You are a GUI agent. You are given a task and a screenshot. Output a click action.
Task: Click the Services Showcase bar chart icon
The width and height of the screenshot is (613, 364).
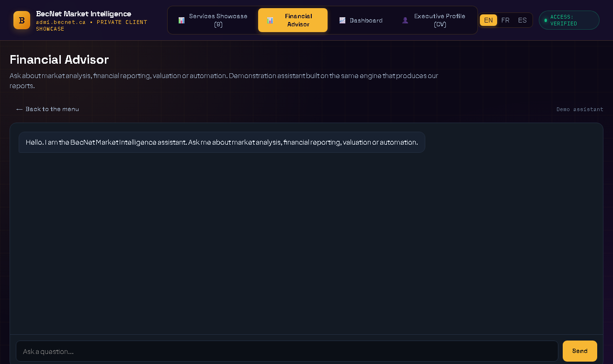[182, 20]
